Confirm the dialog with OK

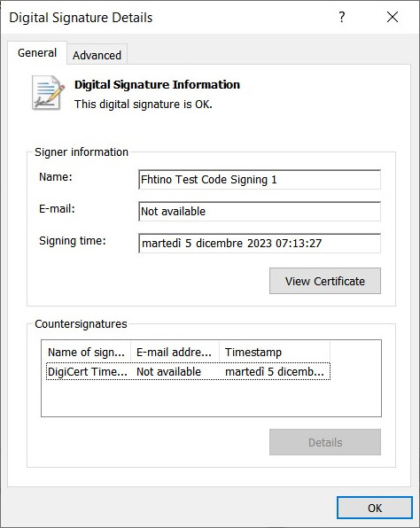tap(375, 508)
